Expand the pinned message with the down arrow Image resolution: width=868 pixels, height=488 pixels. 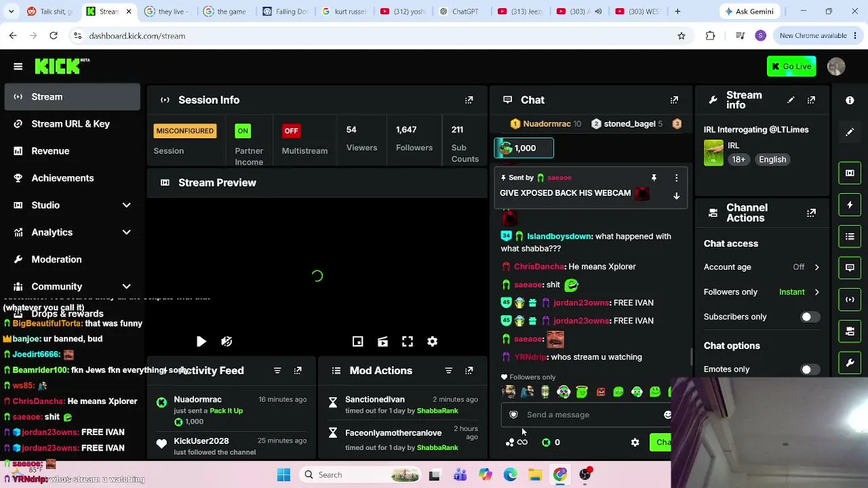tap(676, 196)
